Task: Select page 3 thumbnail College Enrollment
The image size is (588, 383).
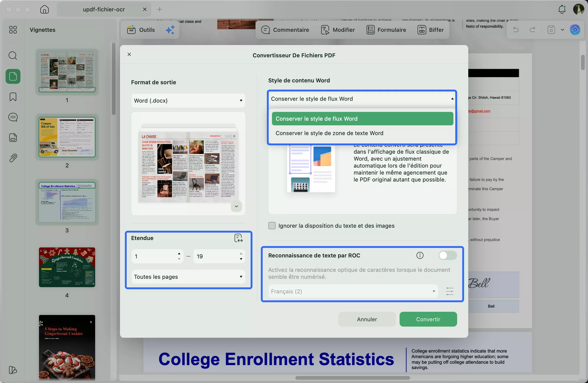Action: pyautogui.click(x=67, y=202)
